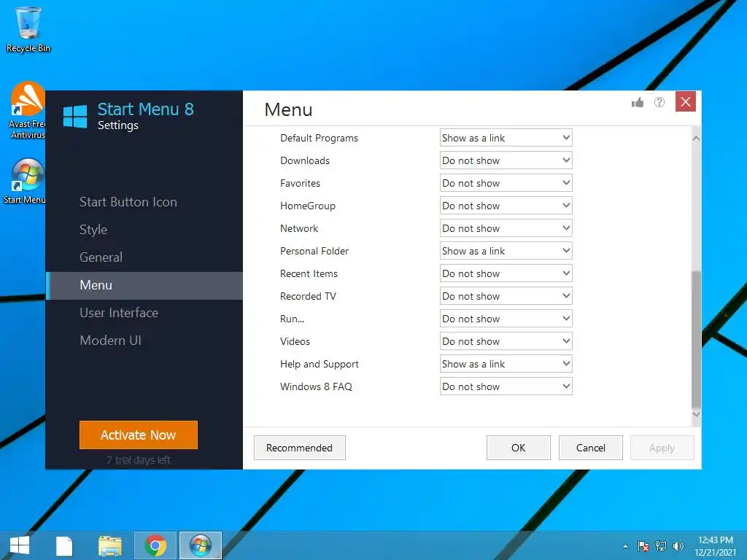The image size is (747, 560).
Task: Click the 'Help and Support' label
Action: (320, 365)
